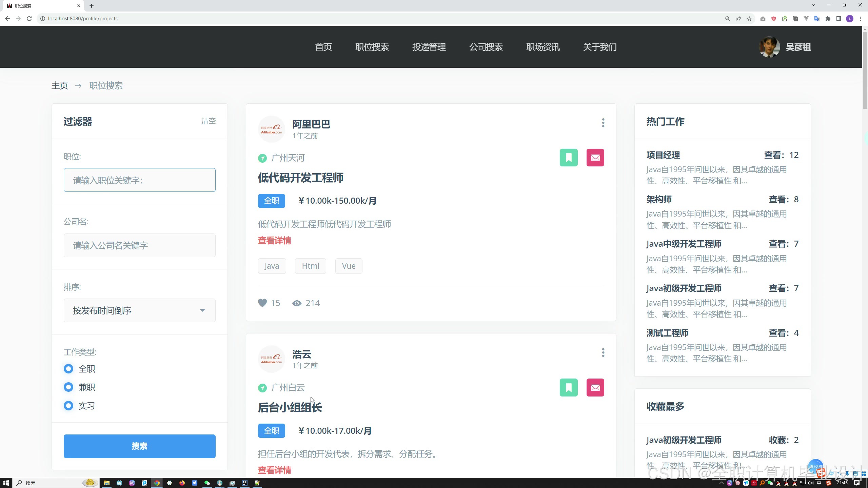Open Chrome icon in Windows taskbar
This screenshot has width=868, height=488.
[157, 483]
